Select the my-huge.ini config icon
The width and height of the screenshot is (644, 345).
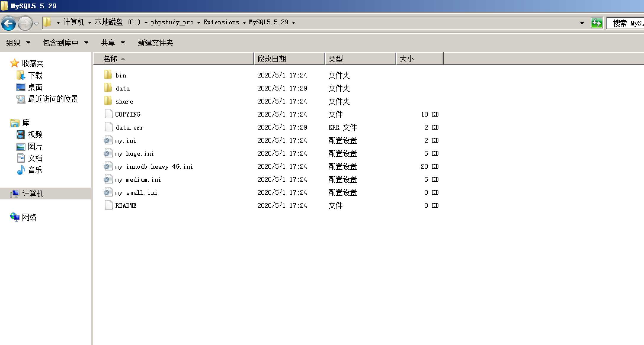click(108, 153)
